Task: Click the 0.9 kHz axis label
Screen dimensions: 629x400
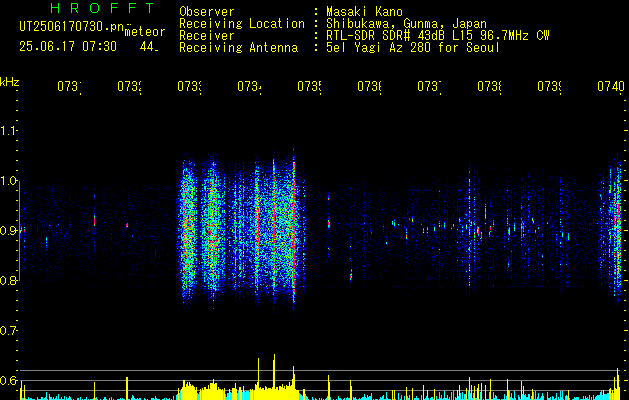Action: [x=8, y=231]
